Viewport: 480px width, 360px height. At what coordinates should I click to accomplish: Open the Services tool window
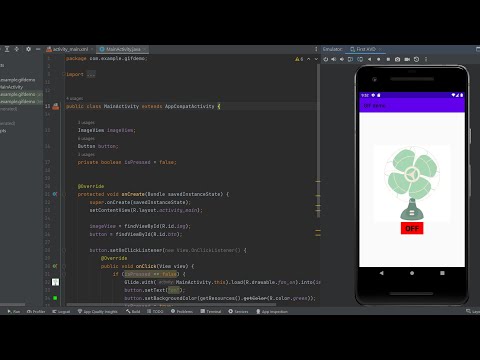[x=238, y=311]
